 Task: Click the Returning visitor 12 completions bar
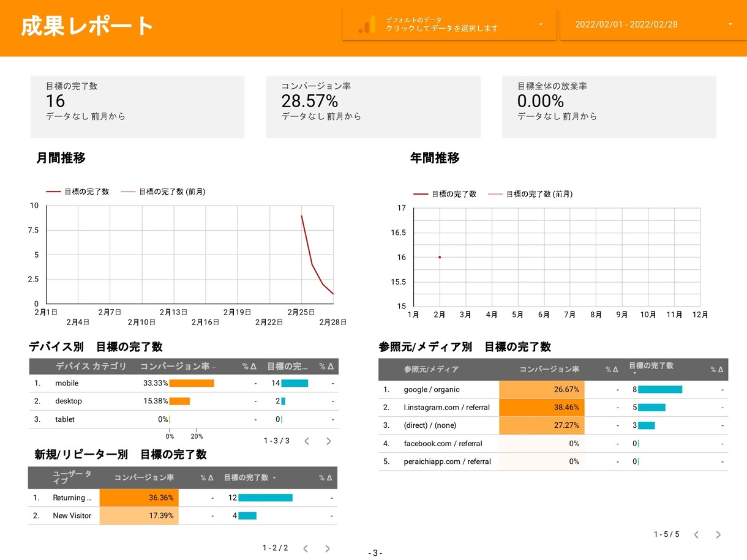(x=265, y=498)
